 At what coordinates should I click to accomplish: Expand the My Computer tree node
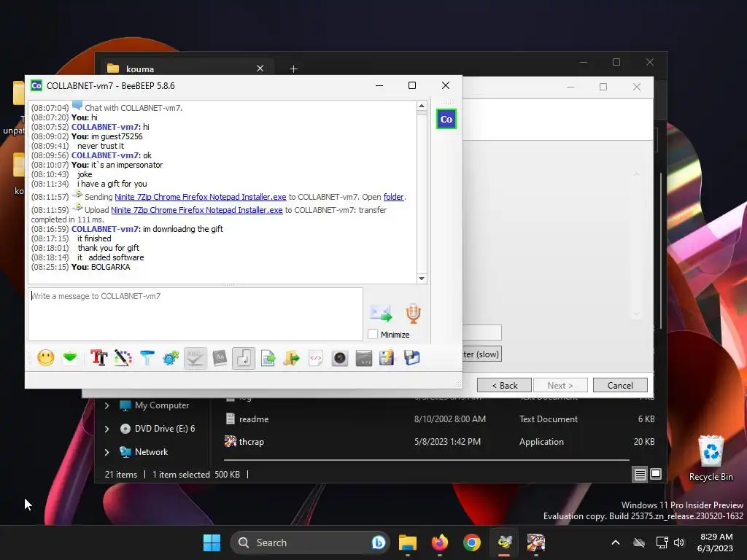tap(107, 405)
